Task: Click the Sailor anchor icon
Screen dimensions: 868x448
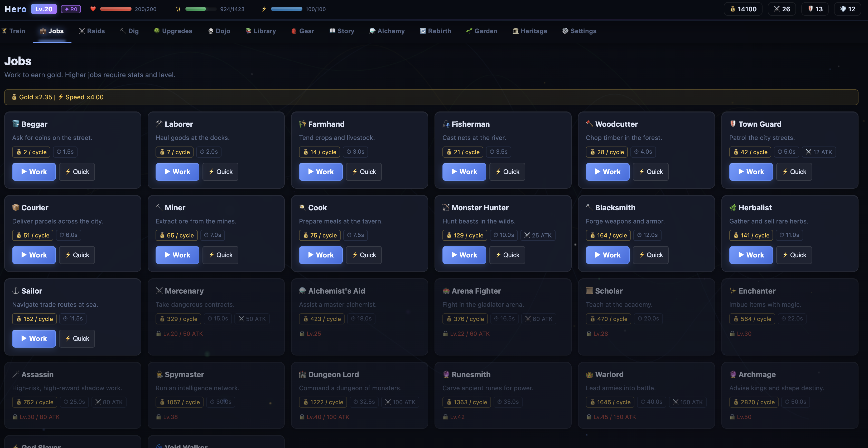Action: pos(16,290)
